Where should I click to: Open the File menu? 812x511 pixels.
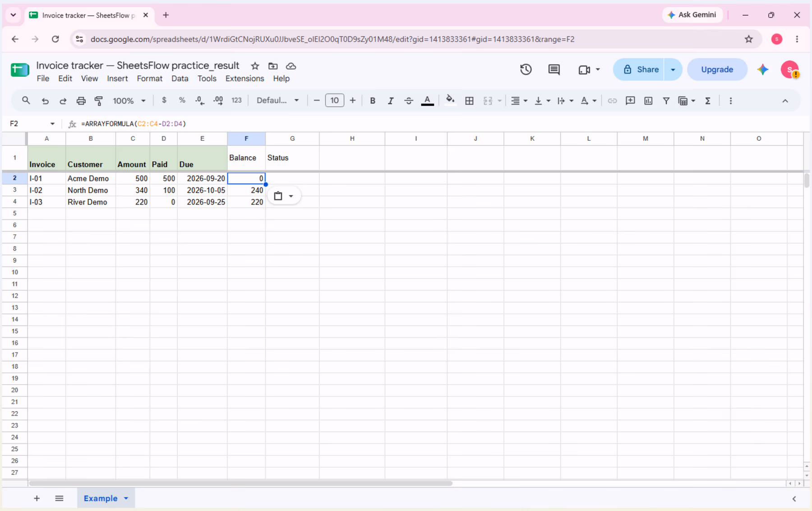(x=43, y=79)
